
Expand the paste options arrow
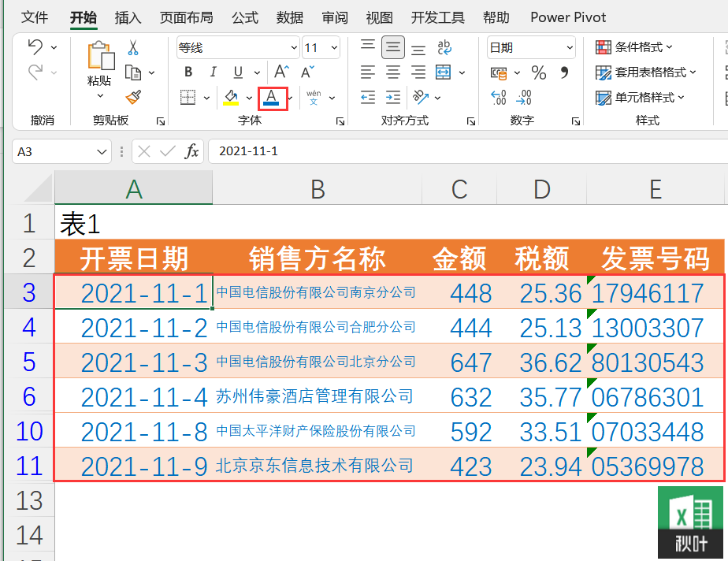(x=100, y=96)
